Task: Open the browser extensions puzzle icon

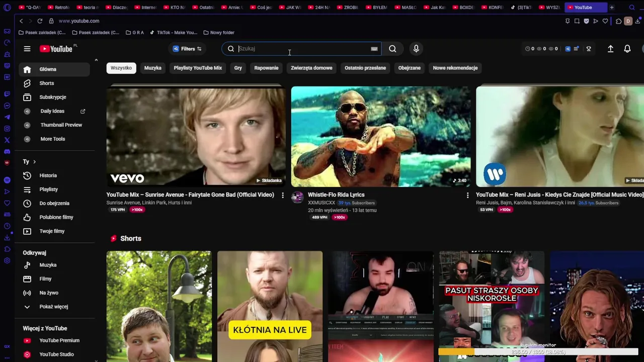Action: pos(619,21)
